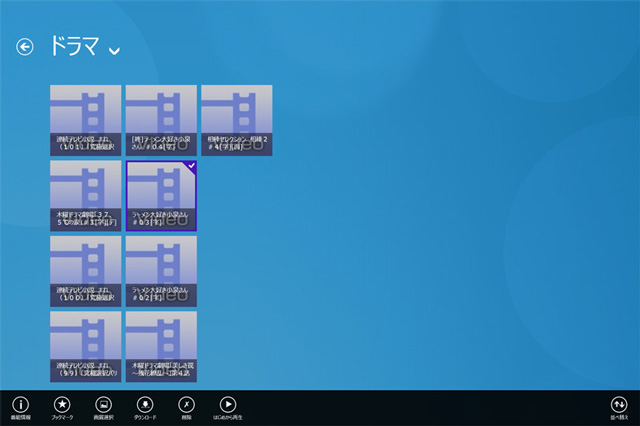Select the 木曜ドラマ劇場 37.5℃の涙 tile
Screen dimensions: 640x426
[x=86, y=196]
